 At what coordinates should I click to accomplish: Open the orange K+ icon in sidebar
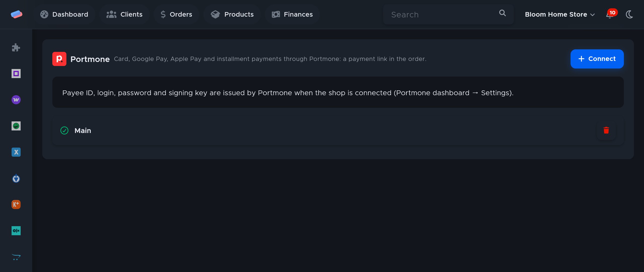(x=16, y=205)
